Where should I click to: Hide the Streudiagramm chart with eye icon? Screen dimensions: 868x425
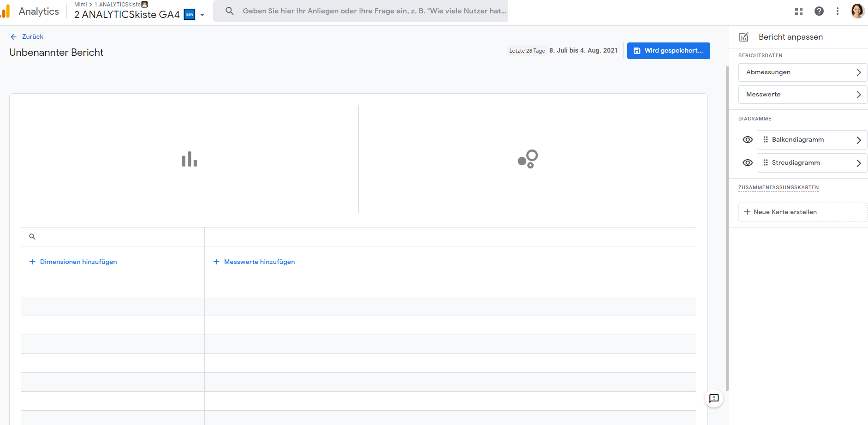point(748,163)
